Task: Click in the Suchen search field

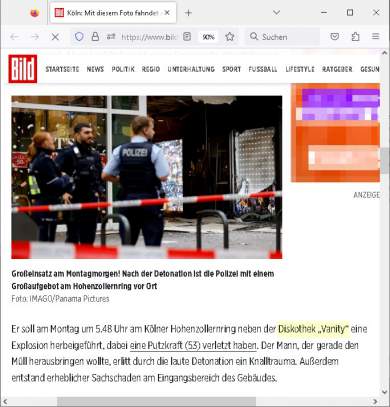Action: [x=283, y=37]
